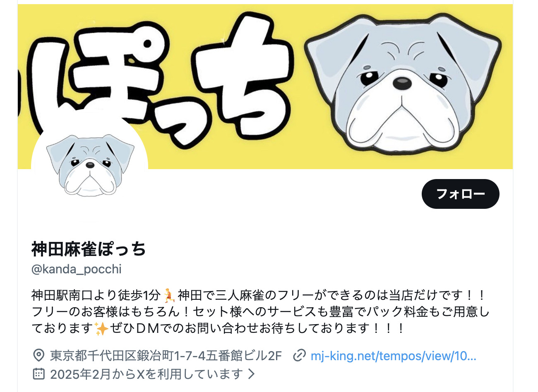The height and width of the screenshot is (392, 538).
Task: Click the chain link icon beside URL
Action: (299, 356)
